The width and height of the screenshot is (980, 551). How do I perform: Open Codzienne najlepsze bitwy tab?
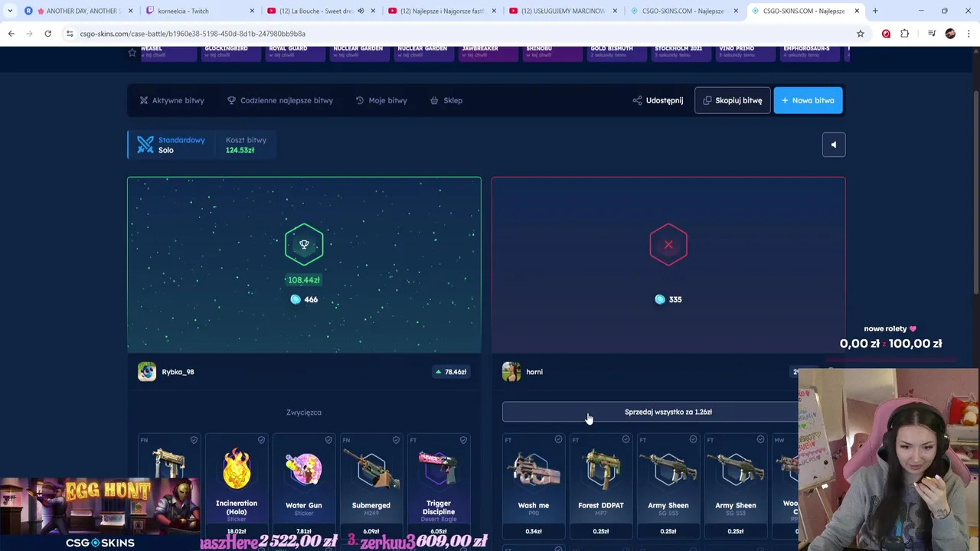coord(280,100)
